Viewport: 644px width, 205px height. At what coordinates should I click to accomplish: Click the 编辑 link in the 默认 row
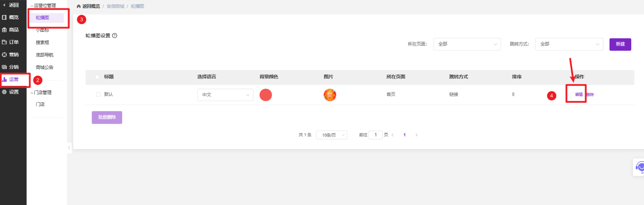[578, 94]
